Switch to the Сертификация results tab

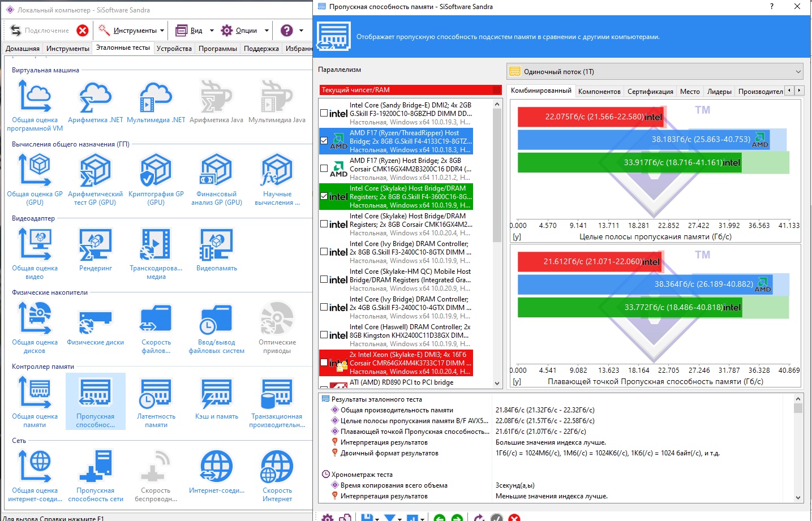pos(650,92)
